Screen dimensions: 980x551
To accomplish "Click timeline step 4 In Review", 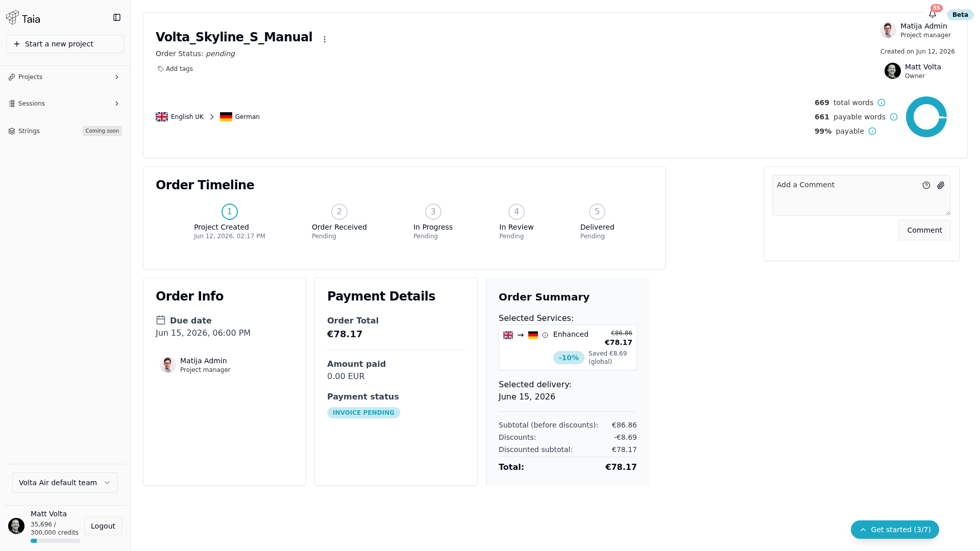I will pos(517,212).
